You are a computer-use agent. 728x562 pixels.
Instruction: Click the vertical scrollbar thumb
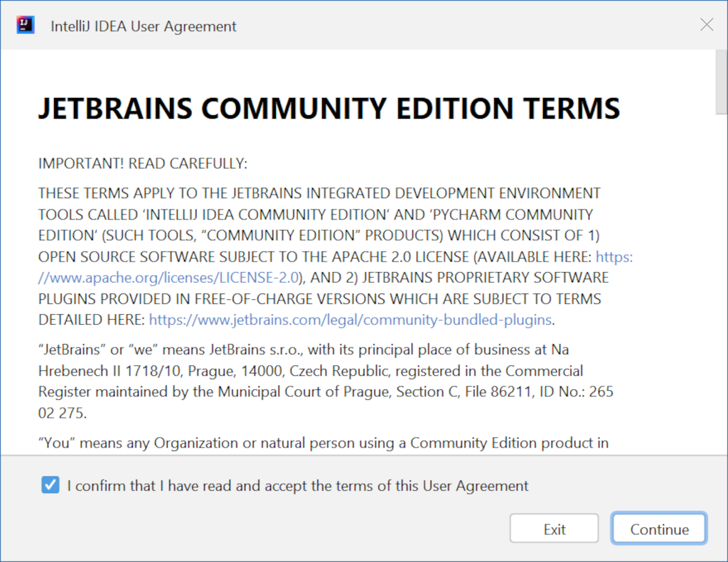point(721,82)
